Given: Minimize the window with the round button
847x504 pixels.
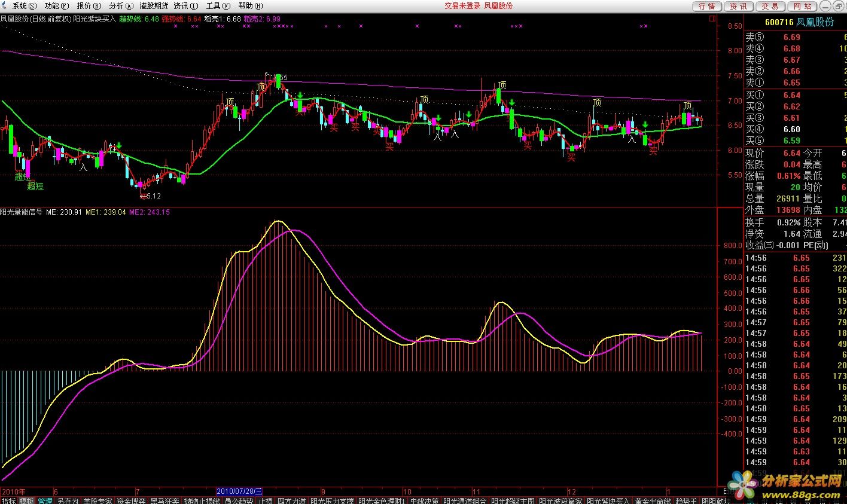Looking at the screenshot, I should (x=826, y=6).
